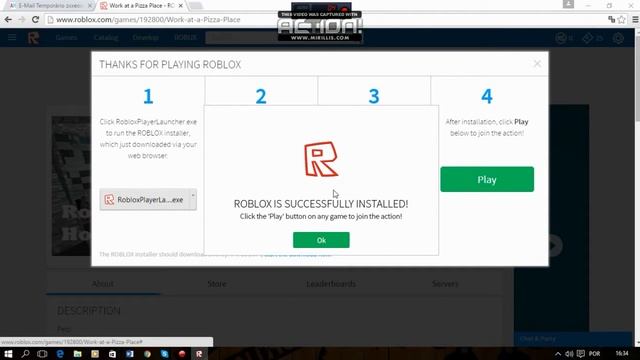The image size is (640, 360).
Task: Select the Servers tab
Action: (445, 284)
